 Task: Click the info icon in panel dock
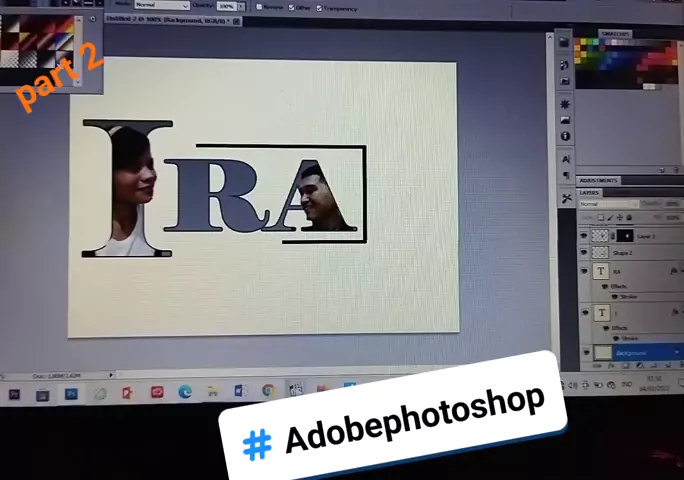(565, 136)
